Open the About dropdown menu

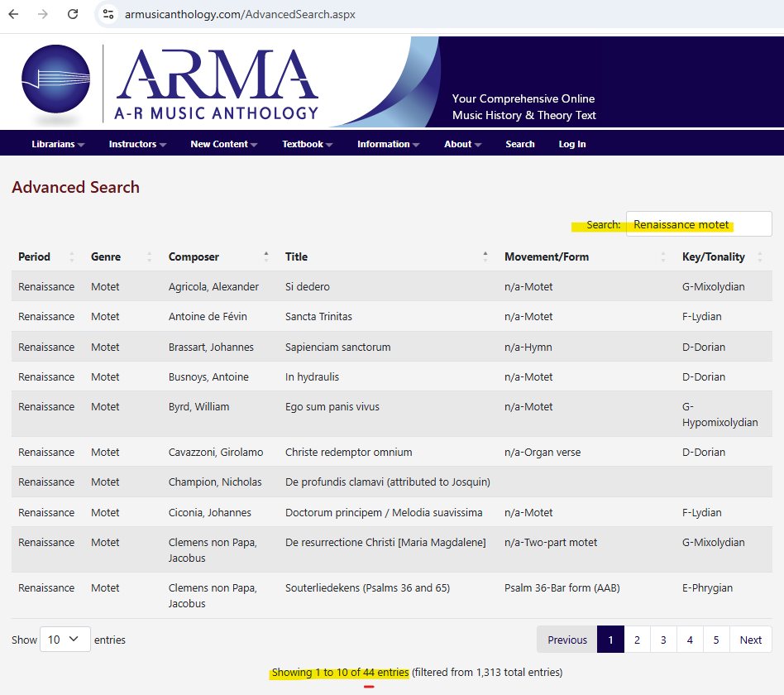point(462,144)
